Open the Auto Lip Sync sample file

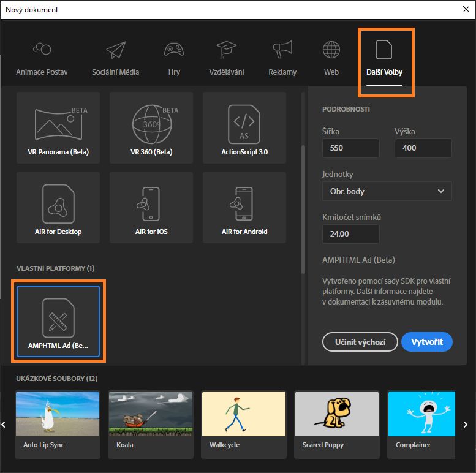click(x=58, y=425)
